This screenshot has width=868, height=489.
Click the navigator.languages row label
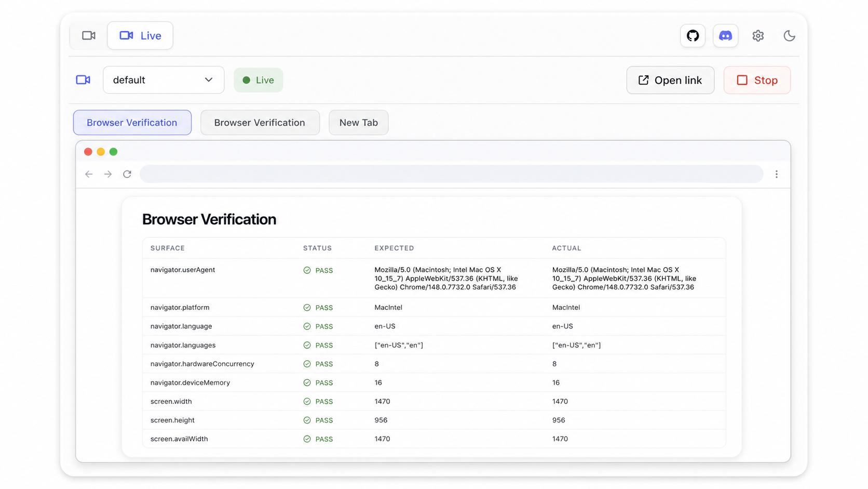[x=183, y=345]
